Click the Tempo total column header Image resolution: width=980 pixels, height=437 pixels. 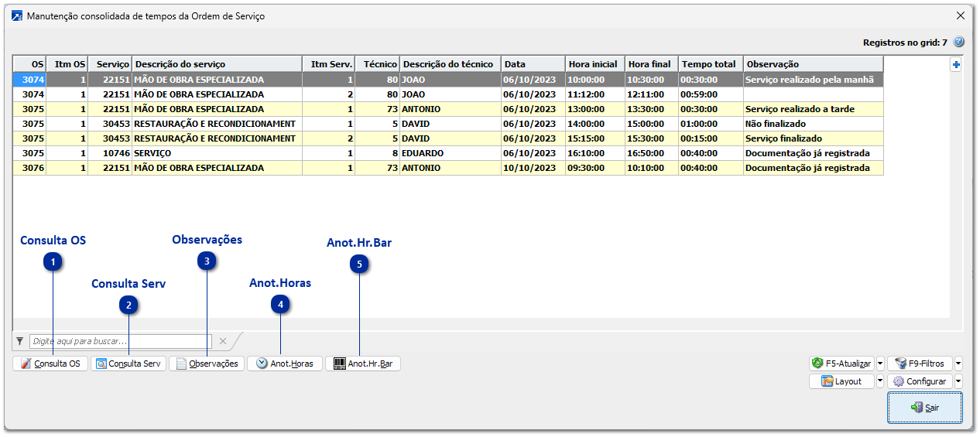click(x=709, y=64)
